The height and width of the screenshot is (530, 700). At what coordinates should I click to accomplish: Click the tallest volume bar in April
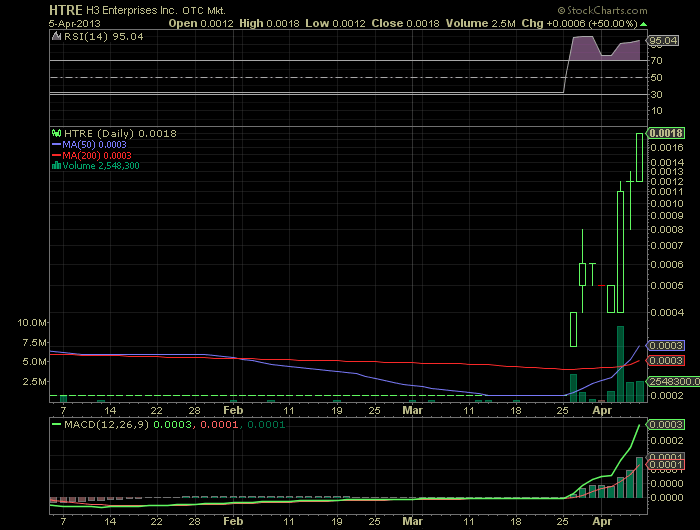coord(620,364)
